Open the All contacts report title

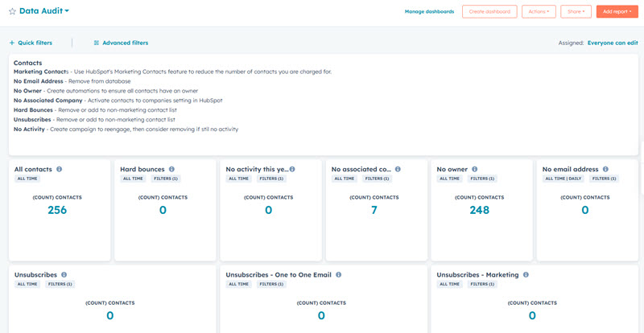point(33,169)
